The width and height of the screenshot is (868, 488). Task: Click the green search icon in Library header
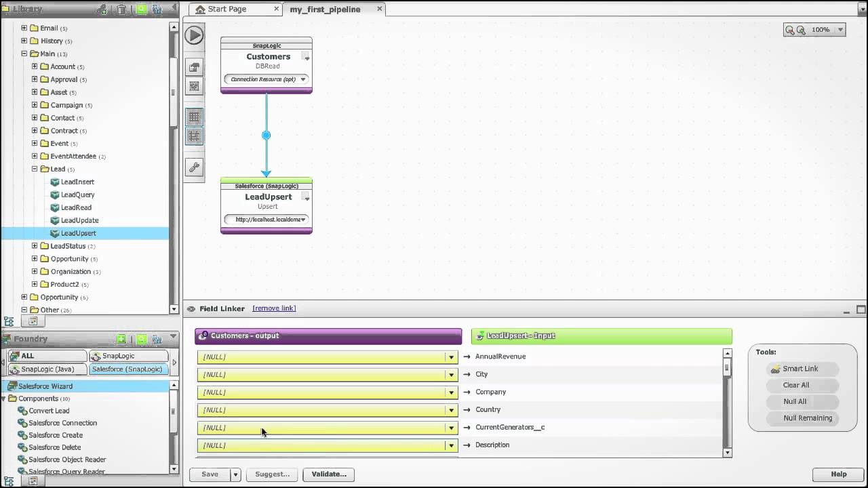point(141,9)
